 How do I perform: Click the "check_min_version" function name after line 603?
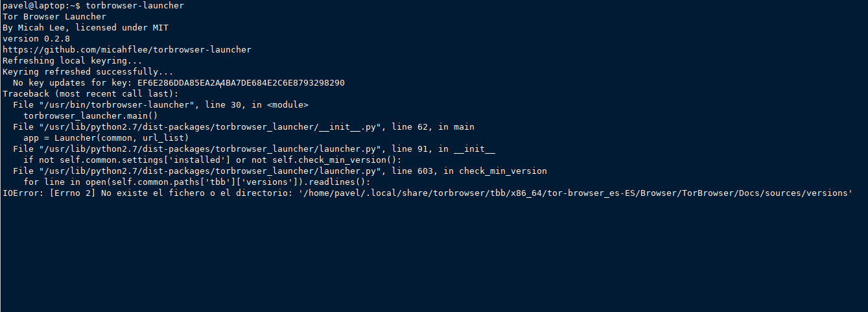tap(502, 171)
